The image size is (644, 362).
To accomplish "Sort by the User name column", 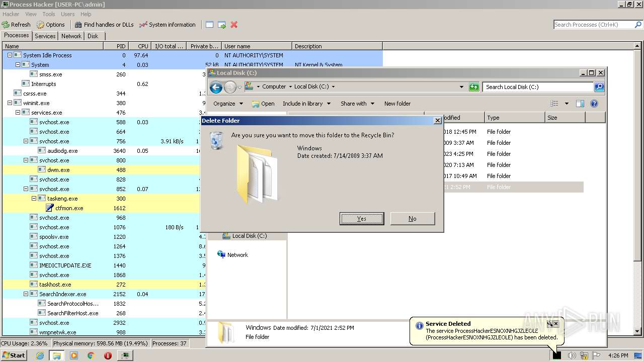I will 257,46.
